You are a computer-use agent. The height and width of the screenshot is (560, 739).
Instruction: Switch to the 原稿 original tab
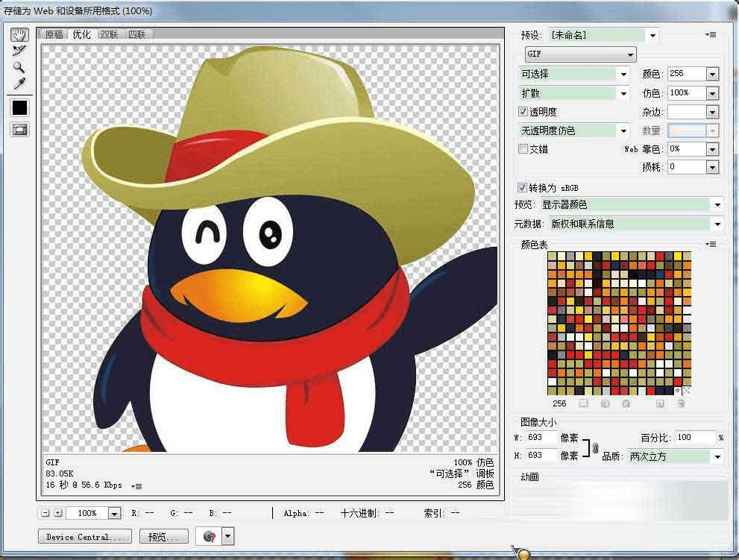click(x=54, y=34)
